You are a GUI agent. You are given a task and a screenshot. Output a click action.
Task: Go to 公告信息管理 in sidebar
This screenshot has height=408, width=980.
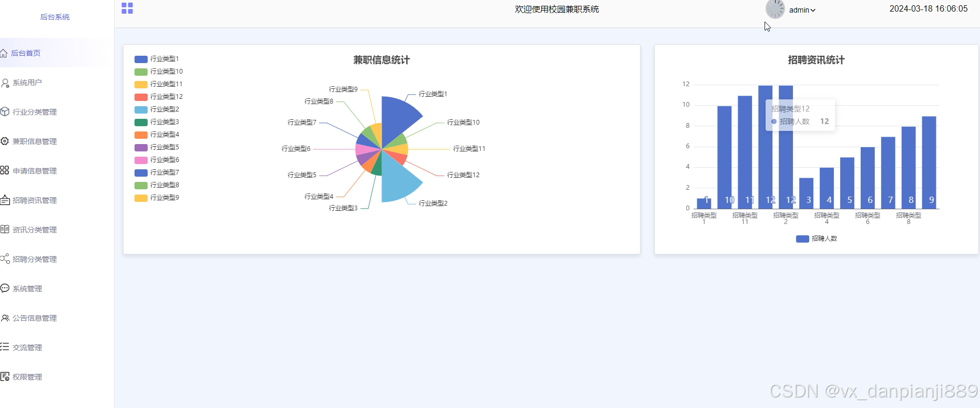[x=57, y=318]
